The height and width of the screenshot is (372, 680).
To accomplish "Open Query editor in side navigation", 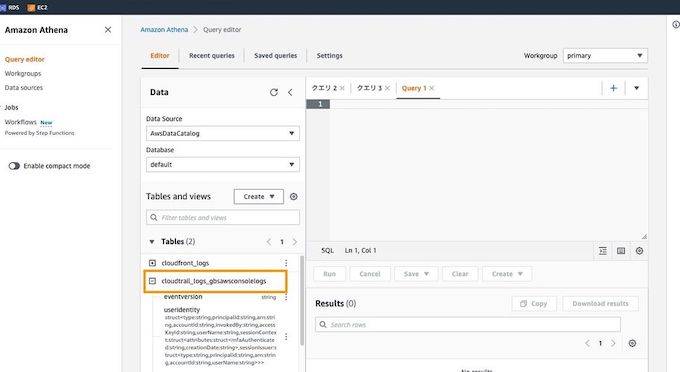I will [25, 59].
